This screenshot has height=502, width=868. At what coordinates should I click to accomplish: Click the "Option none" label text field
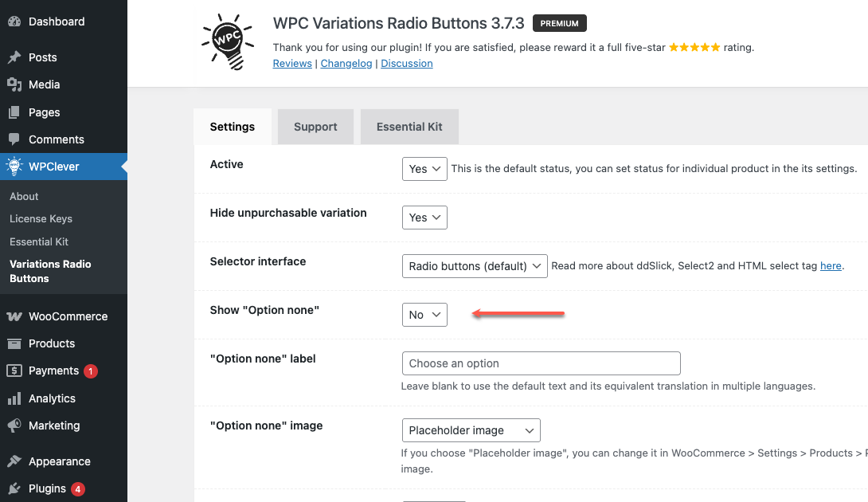point(541,363)
